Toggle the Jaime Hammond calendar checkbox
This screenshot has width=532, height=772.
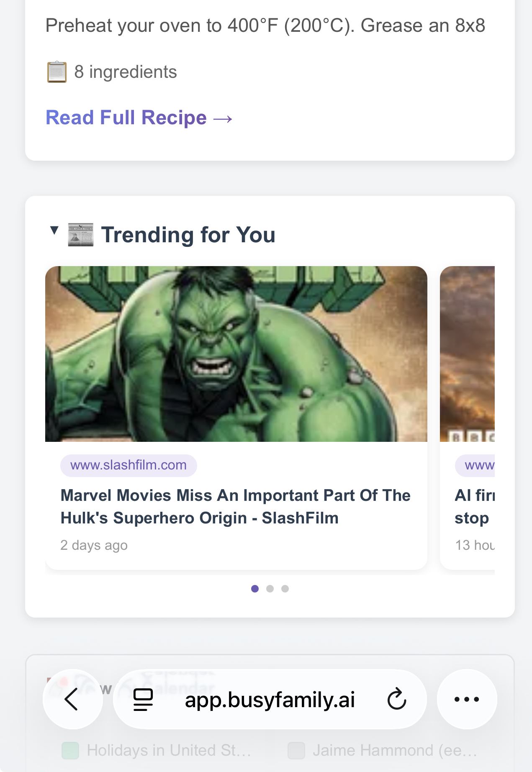coord(297,749)
